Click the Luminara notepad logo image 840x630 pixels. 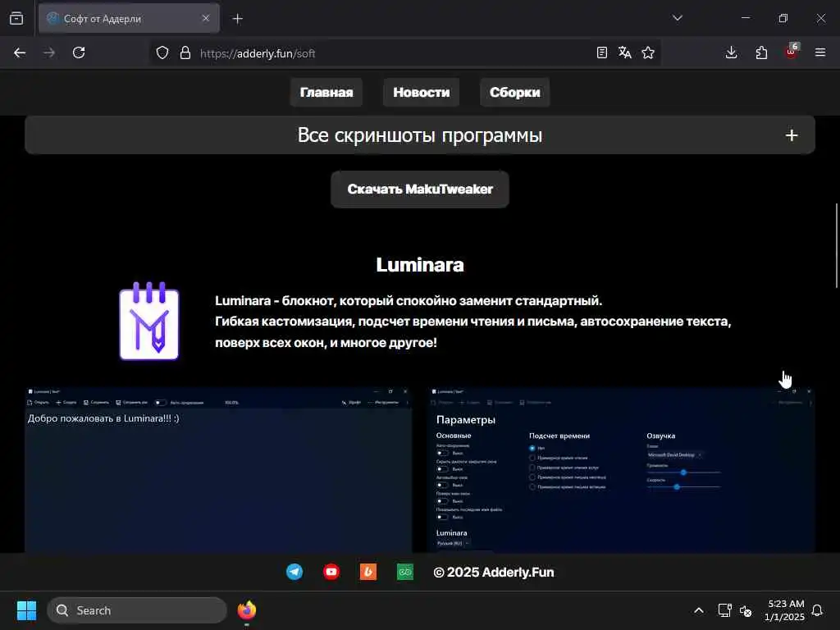tap(149, 321)
